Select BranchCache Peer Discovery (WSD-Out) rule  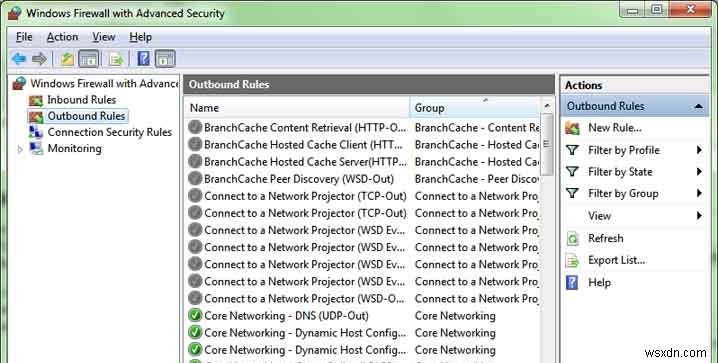click(x=299, y=179)
